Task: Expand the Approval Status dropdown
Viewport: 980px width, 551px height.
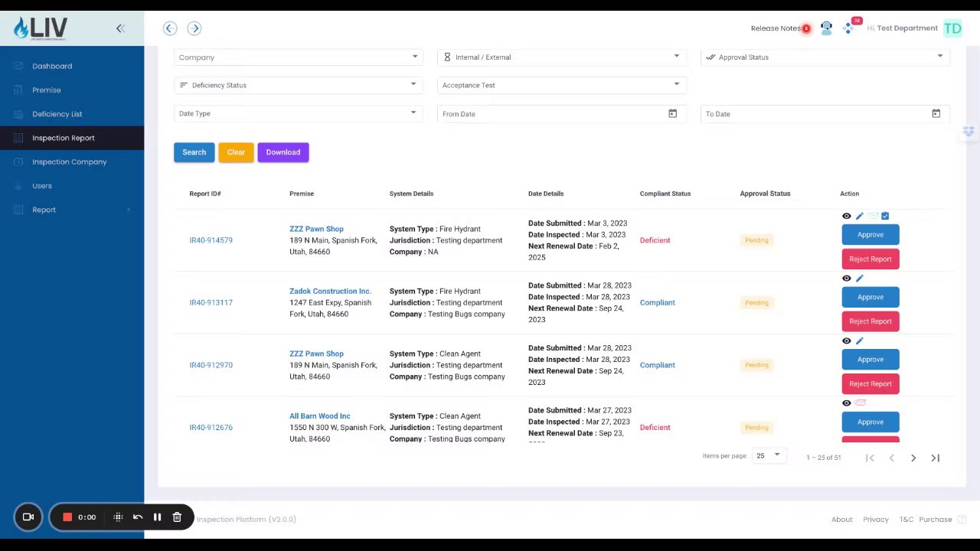Action: coord(825,57)
